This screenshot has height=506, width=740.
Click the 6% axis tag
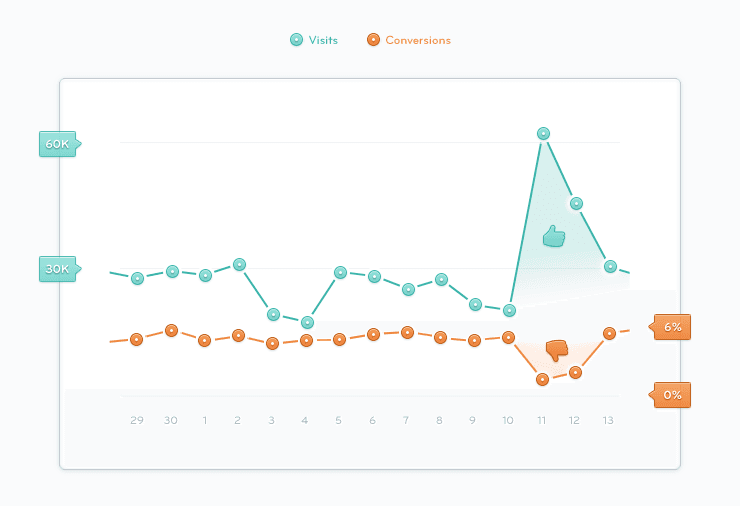[670, 327]
